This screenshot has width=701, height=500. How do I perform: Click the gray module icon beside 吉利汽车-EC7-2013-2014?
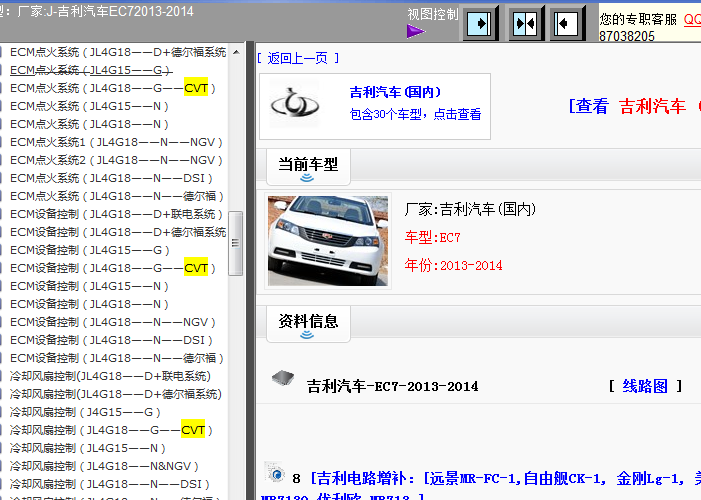[283, 378]
